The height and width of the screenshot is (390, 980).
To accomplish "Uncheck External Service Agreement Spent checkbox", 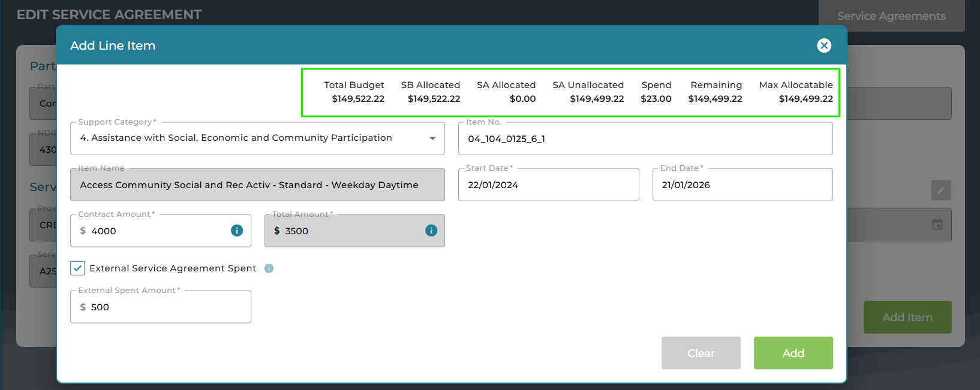I will pos(77,268).
